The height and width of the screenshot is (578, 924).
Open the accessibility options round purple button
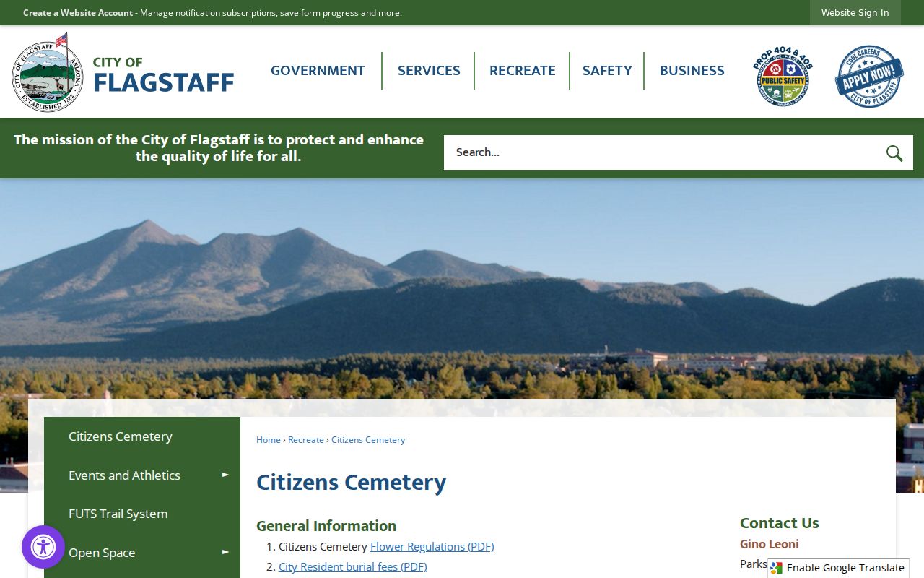coord(43,547)
